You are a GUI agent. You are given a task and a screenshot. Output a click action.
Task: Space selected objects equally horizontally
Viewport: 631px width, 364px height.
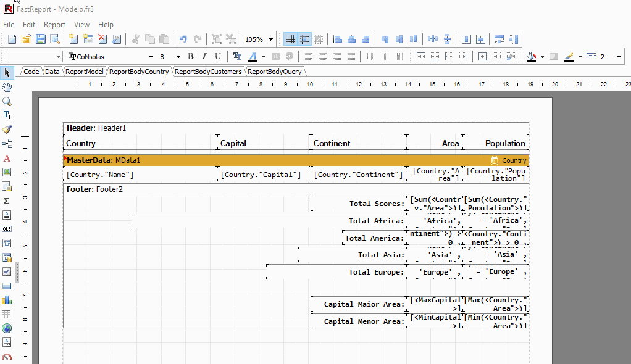[433, 39]
